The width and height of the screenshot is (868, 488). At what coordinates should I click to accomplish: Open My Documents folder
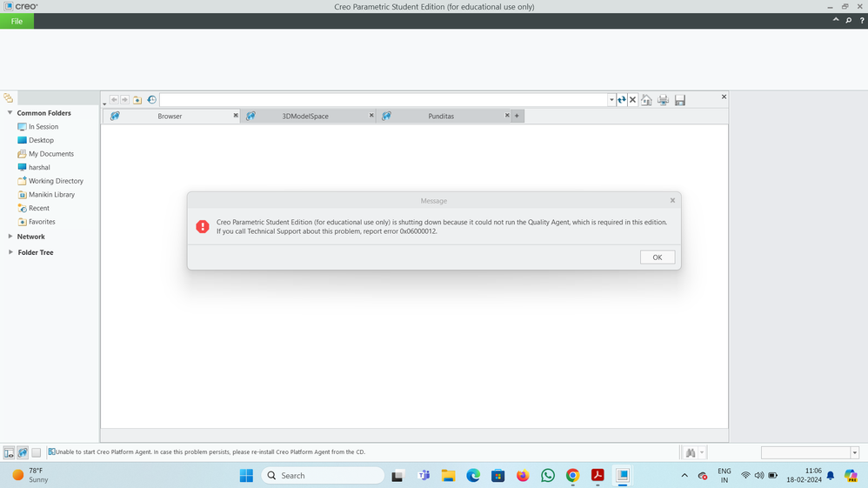[45, 153]
